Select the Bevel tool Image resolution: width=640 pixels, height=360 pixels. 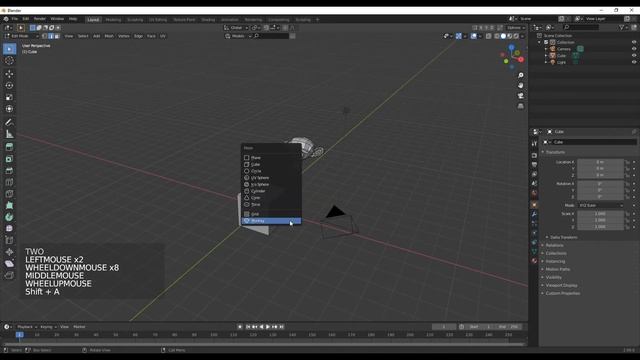point(9,171)
